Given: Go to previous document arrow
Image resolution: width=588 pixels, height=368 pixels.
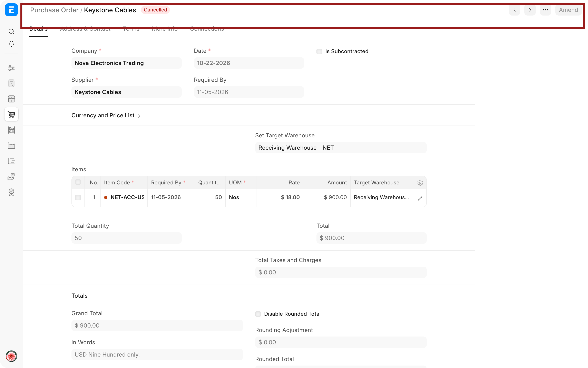Looking at the screenshot, I should [514, 10].
